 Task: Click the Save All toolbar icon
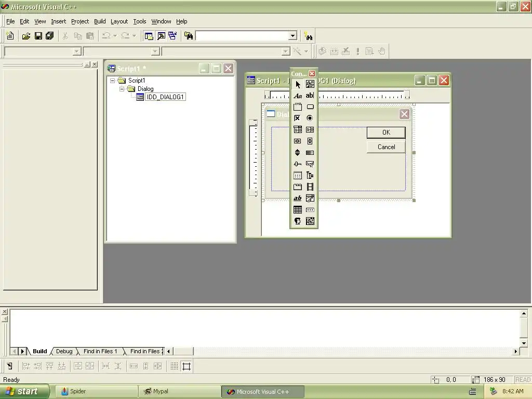[x=49, y=36]
